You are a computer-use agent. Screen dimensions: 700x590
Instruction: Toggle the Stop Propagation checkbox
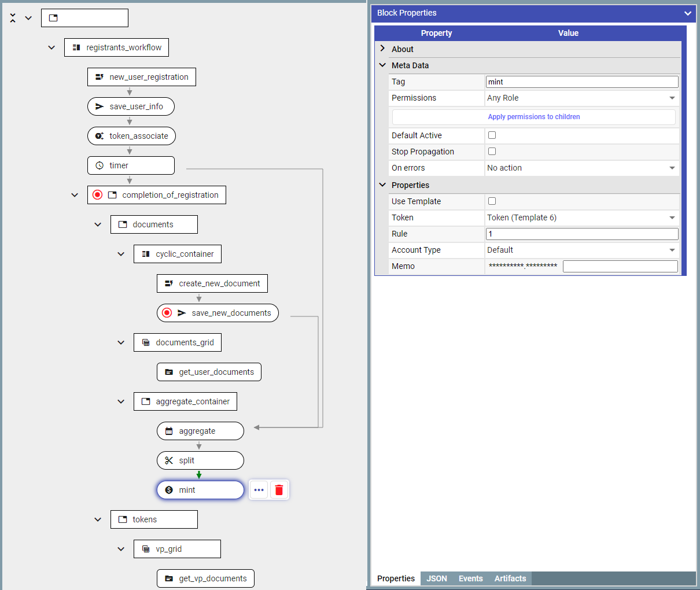point(492,152)
